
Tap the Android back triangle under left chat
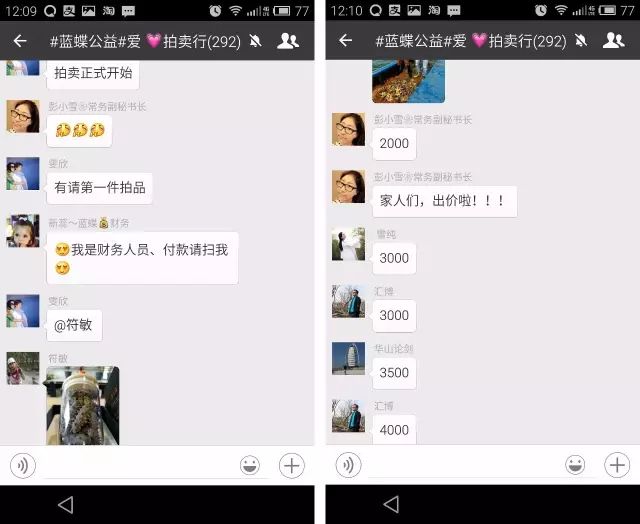click(x=66, y=505)
